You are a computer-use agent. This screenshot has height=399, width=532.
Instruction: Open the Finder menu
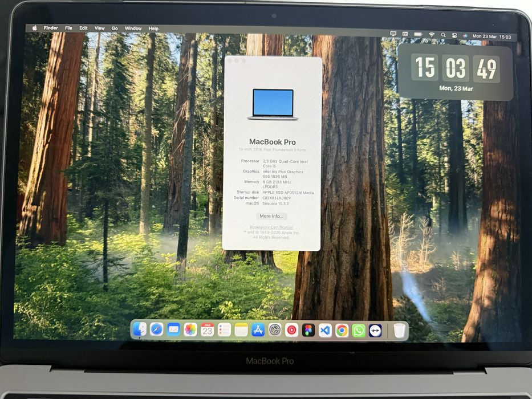click(x=51, y=28)
